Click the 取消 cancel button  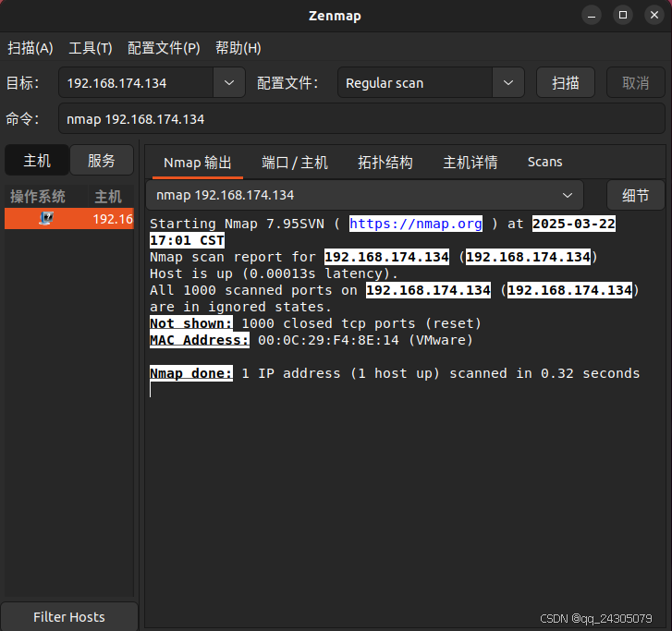pyautogui.click(x=636, y=82)
